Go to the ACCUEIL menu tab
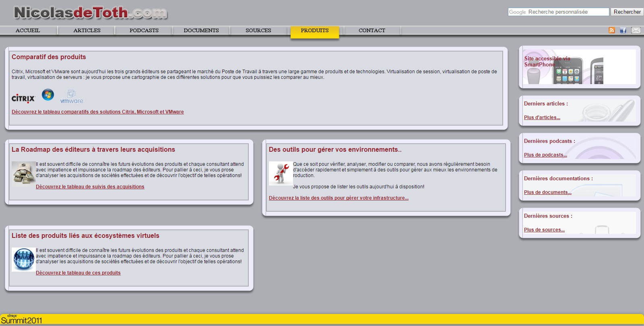Image resolution: width=644 pixels, height=326 pixels. click(28, 31)
